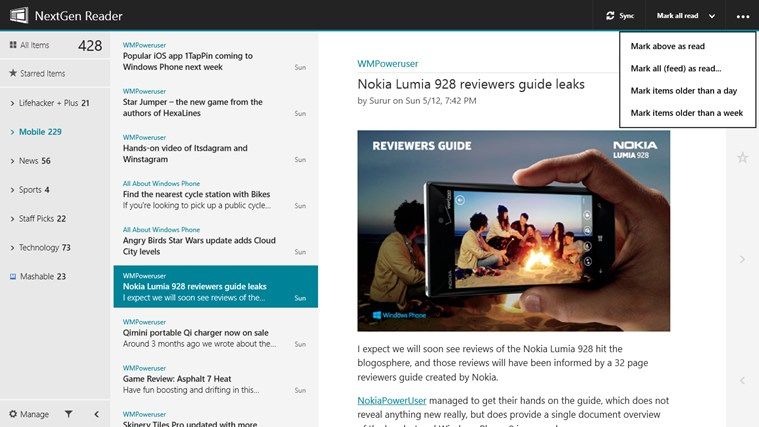This screenshot has height=427, width=759.
Task: Open the Nokia Lumia 928 article title
Action: (x=471, y=84)
